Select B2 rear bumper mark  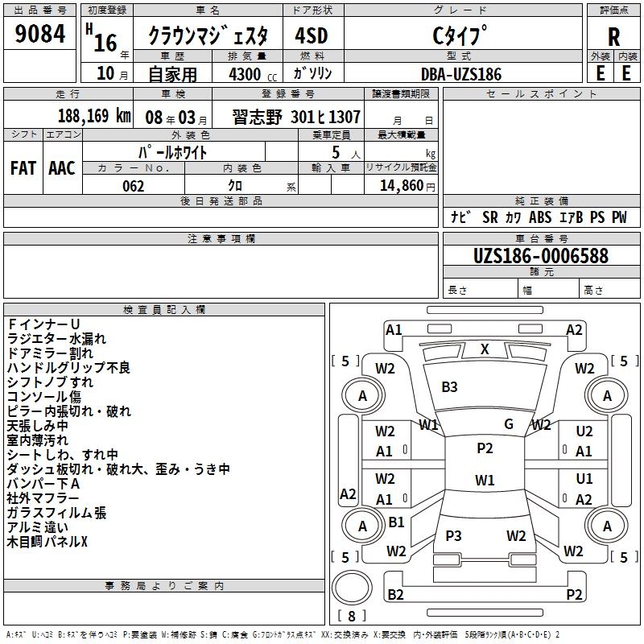395,594
